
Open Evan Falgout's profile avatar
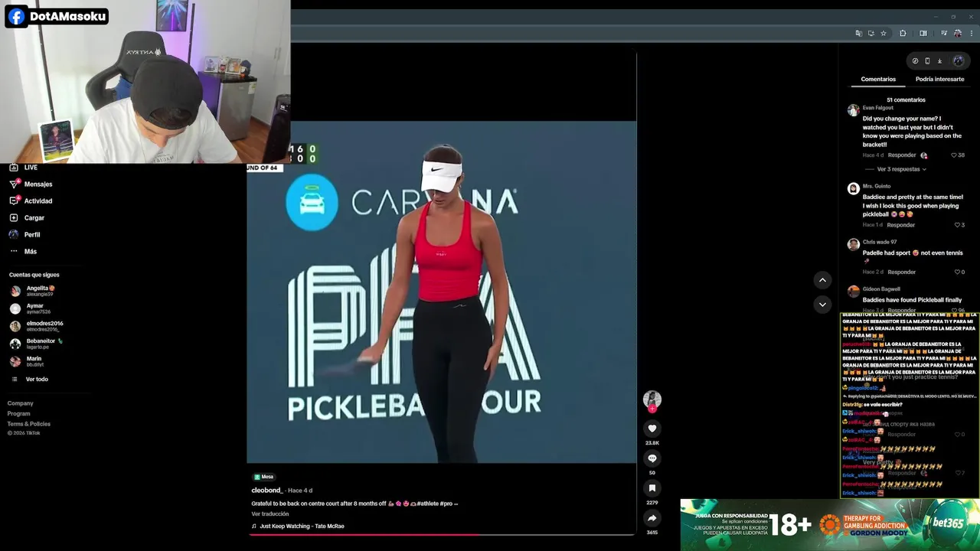853,110
